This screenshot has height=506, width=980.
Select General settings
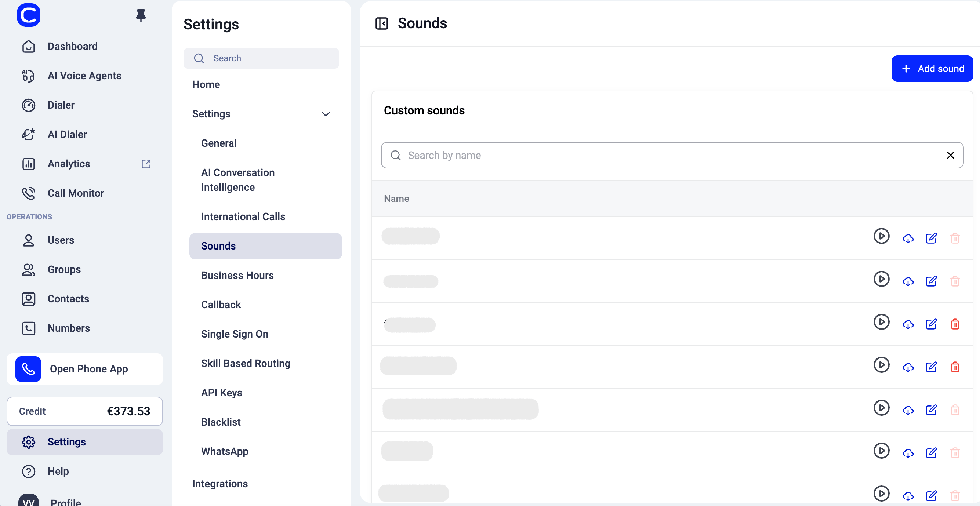(219, 143)
